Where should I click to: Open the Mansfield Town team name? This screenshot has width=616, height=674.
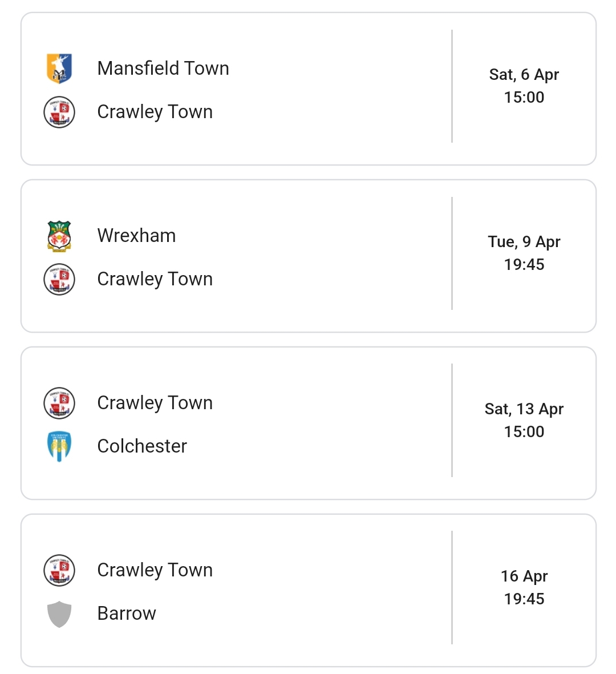pos(163,68)
